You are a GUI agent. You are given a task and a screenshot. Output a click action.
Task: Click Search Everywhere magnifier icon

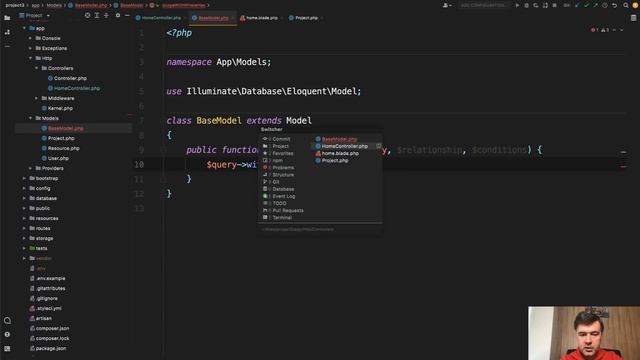tap(626, 5)
